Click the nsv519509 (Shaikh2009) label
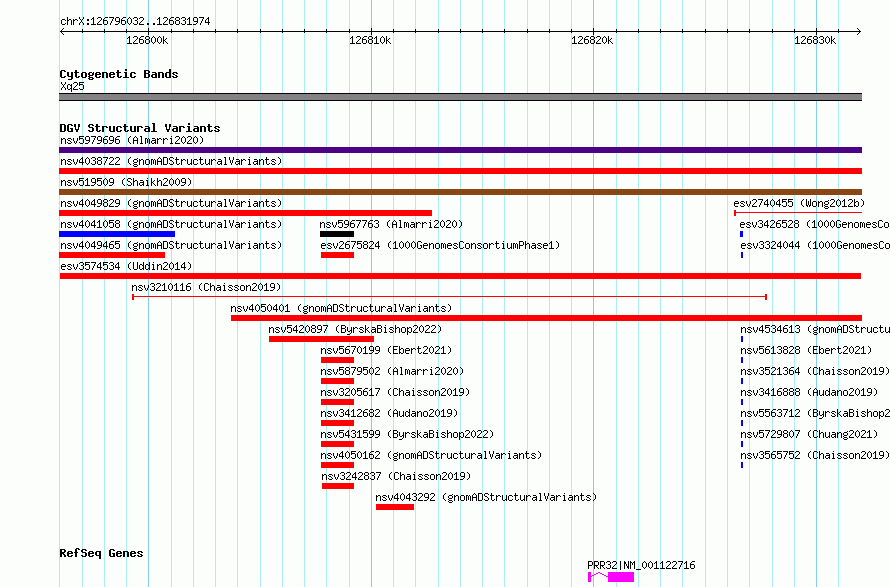This screenshot has width=890, height=587. coord(126,182)
